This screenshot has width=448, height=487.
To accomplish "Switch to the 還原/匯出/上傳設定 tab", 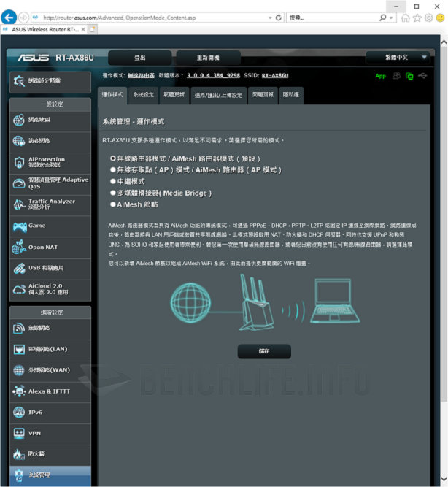I will pyautogui.click(x=218, y=96).
